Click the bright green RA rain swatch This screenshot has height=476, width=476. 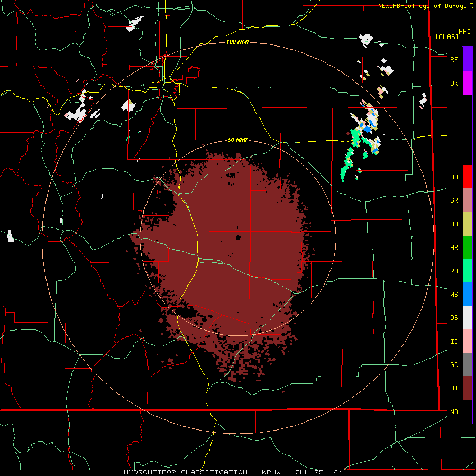click(467, 271)
